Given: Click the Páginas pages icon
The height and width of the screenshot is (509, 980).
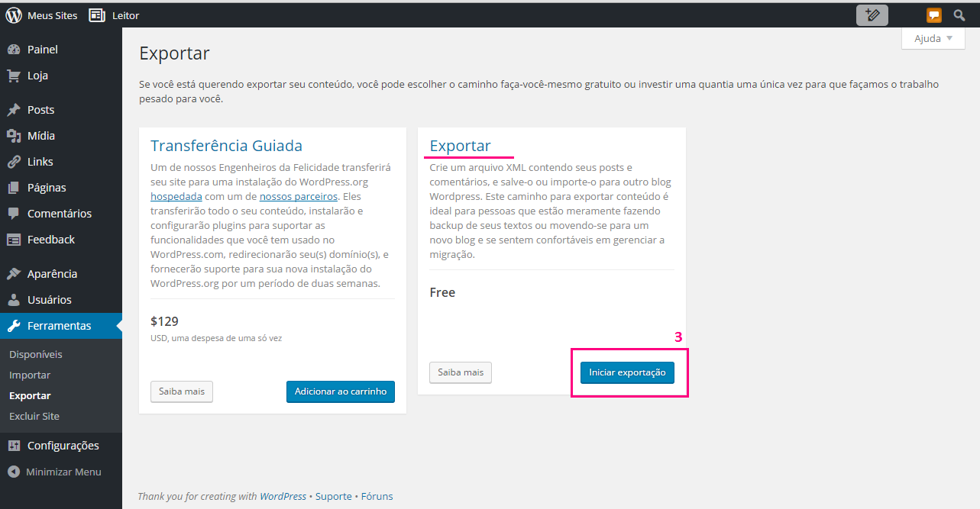Looking at the screenshot, I should pos(14,188).
